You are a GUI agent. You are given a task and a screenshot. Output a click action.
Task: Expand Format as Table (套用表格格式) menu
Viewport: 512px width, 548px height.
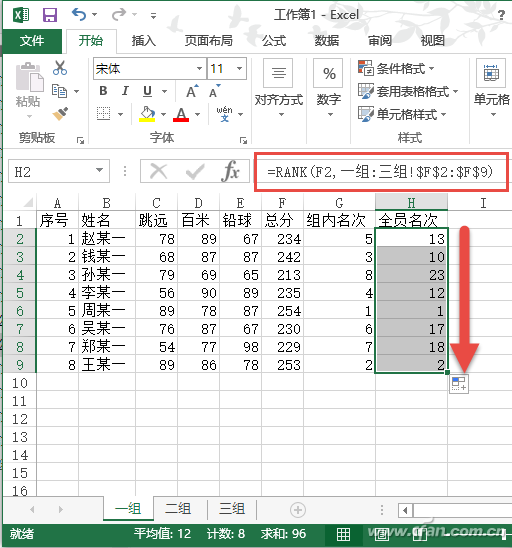408,91
